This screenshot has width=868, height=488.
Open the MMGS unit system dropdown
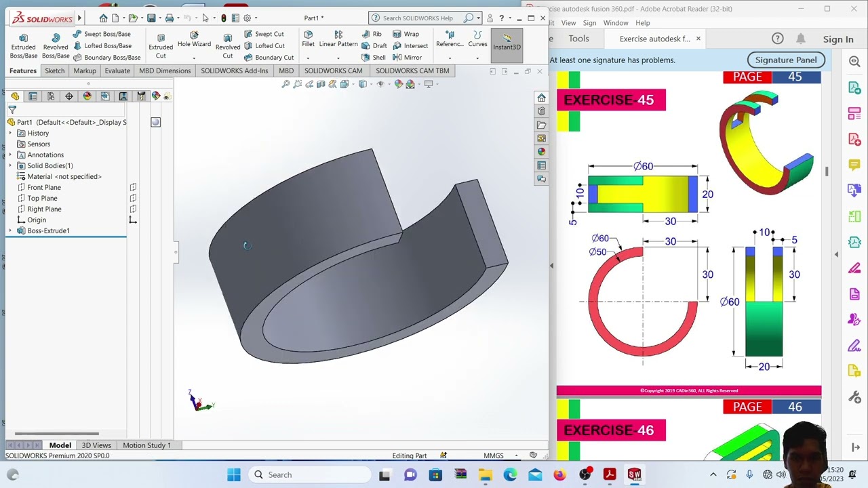(516, 455)
